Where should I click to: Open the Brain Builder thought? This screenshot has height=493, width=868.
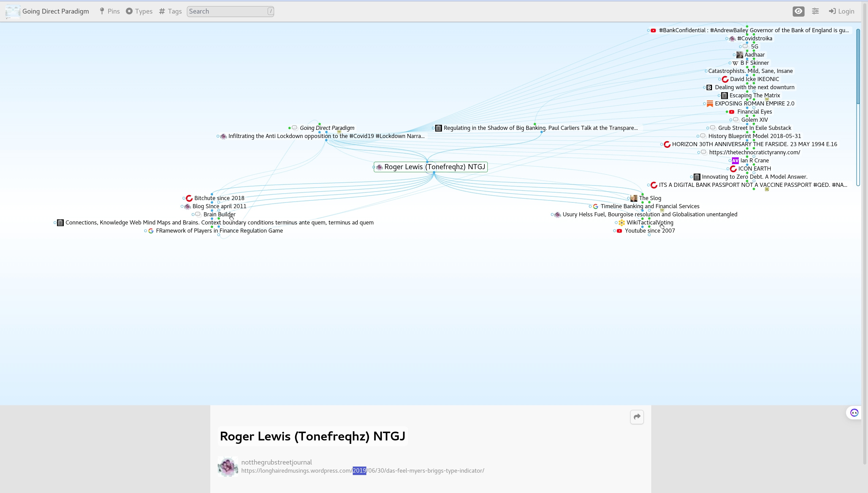[219, 214]
